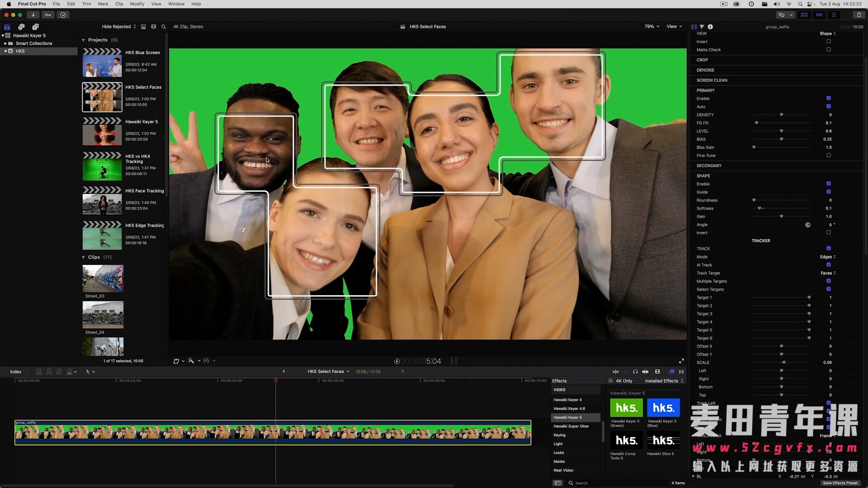The image size is (868, 488).
Task: Open the clip appearance options icon
Action: pos(657,371)
